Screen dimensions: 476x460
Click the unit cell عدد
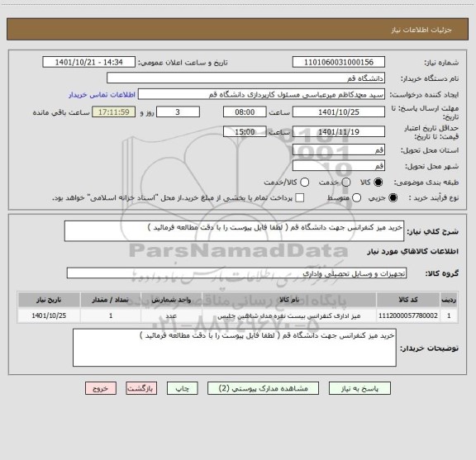click(x=171, y=315)
